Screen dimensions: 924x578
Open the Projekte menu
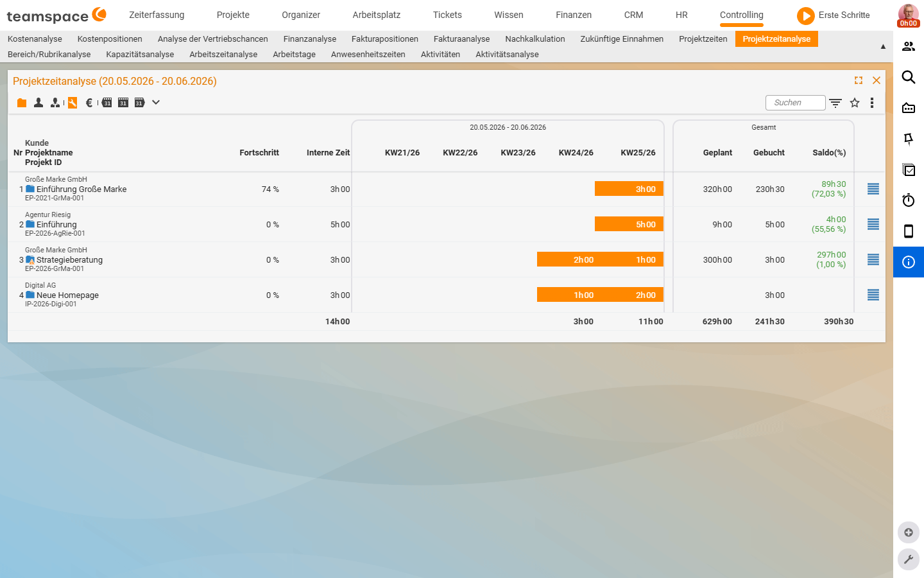(233, 15)
